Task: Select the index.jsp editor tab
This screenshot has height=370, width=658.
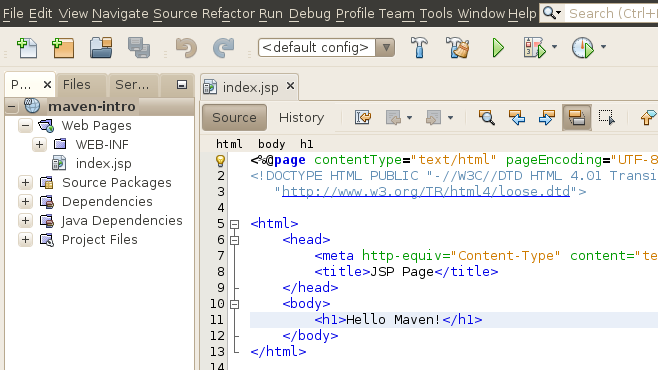Action: 250,87
